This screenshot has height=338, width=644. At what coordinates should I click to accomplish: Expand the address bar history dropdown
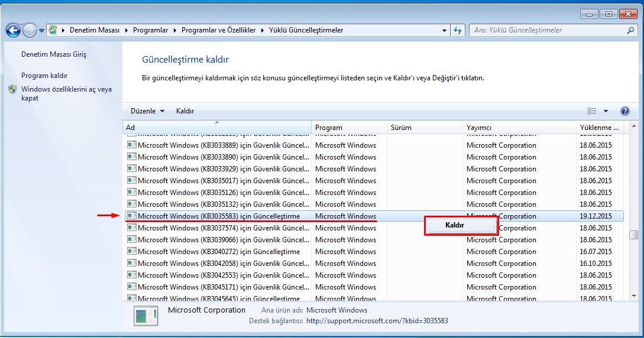445,30
